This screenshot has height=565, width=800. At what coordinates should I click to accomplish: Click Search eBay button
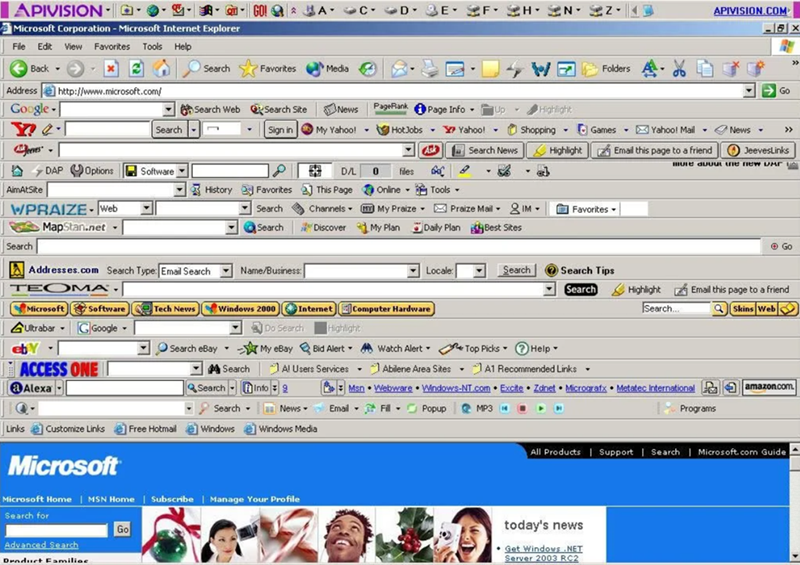(187, 349)
